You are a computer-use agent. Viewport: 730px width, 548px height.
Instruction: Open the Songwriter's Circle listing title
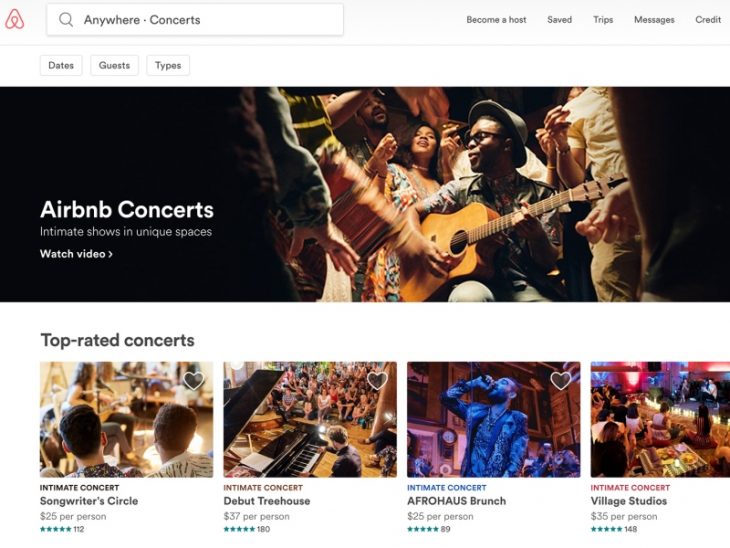[89, 501]
